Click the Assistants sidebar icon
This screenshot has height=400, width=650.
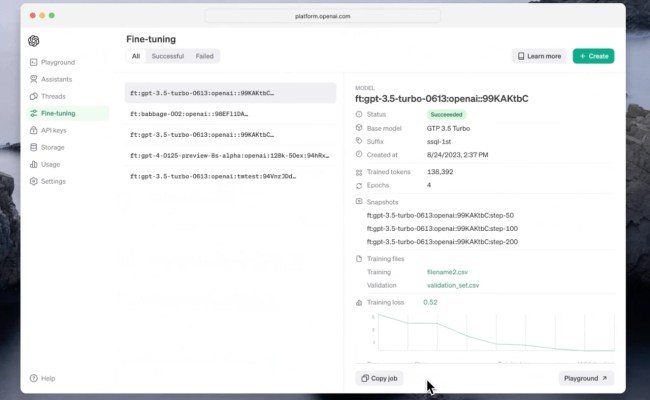[x=34, y=79]
